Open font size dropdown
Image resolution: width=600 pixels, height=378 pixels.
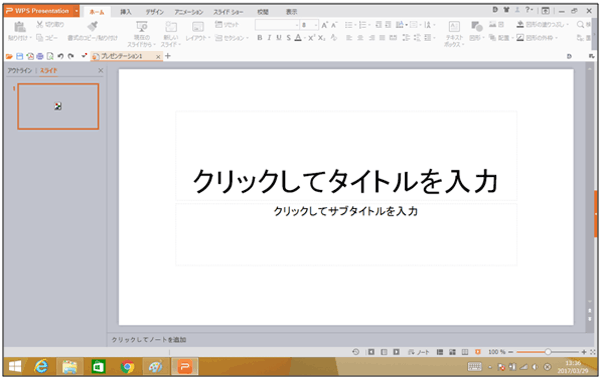point(316,25)
